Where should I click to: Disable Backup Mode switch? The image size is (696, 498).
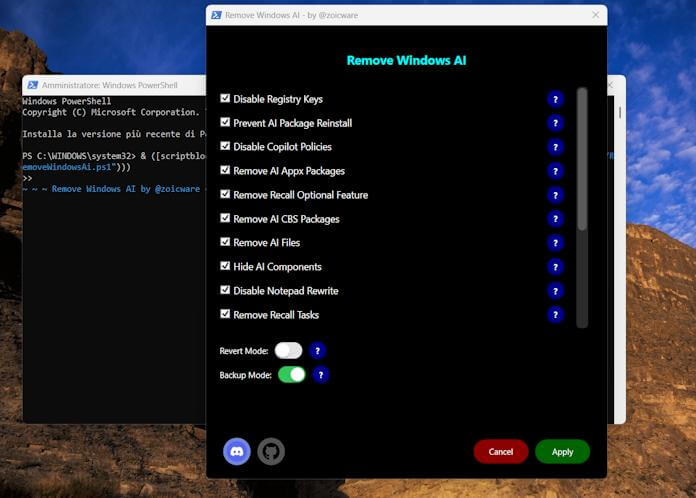coord(292,375)
